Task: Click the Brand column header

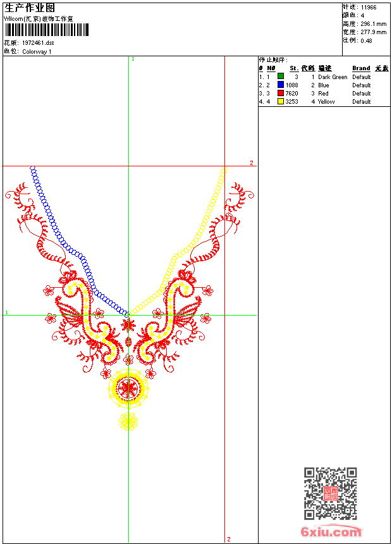Action: (361, 68)
